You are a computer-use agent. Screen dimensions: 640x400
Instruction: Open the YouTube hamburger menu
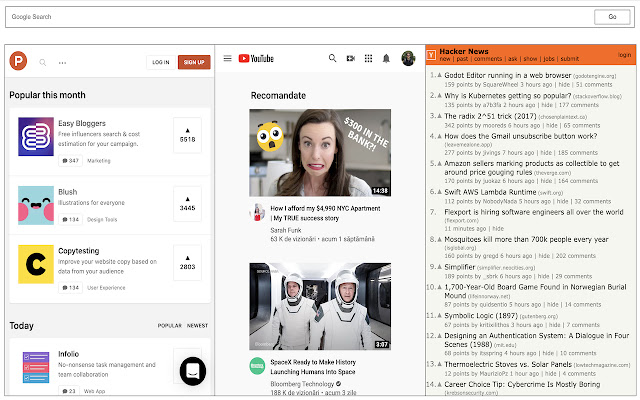[228, 59]
